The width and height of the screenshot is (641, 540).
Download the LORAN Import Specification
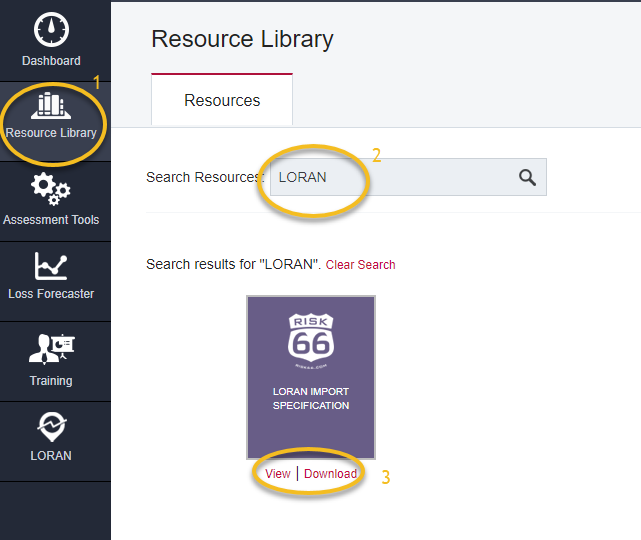[x=330, y=474]
